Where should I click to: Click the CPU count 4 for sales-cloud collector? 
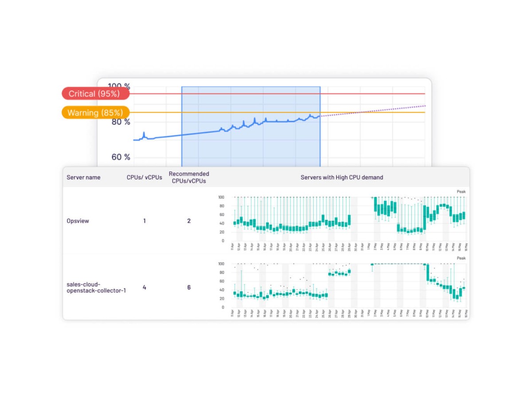point(144,287)
